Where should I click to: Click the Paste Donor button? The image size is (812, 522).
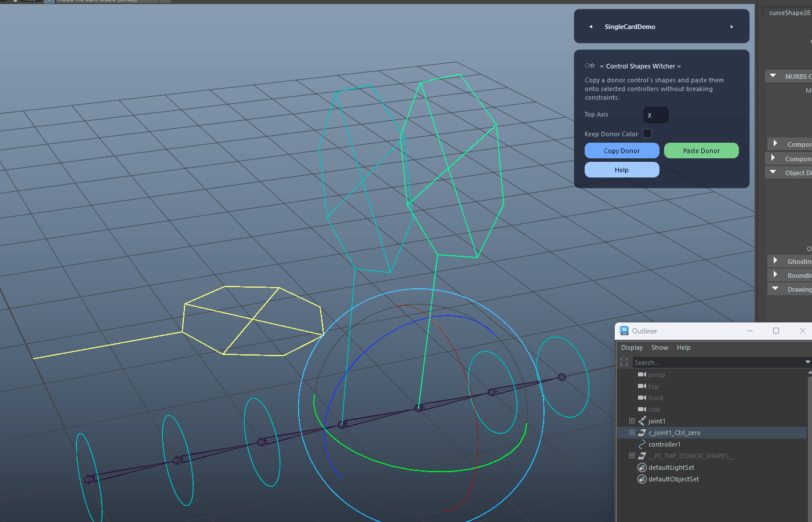(701, 151)
